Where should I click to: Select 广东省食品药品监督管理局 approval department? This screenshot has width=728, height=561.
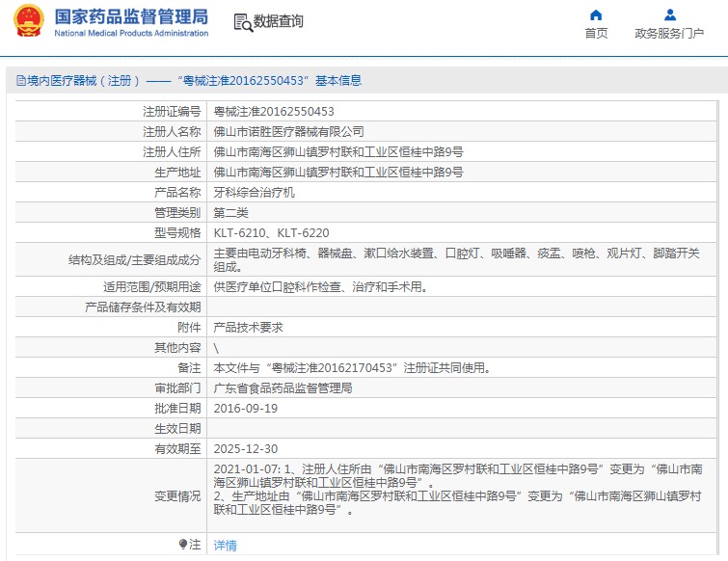(283, 387)
